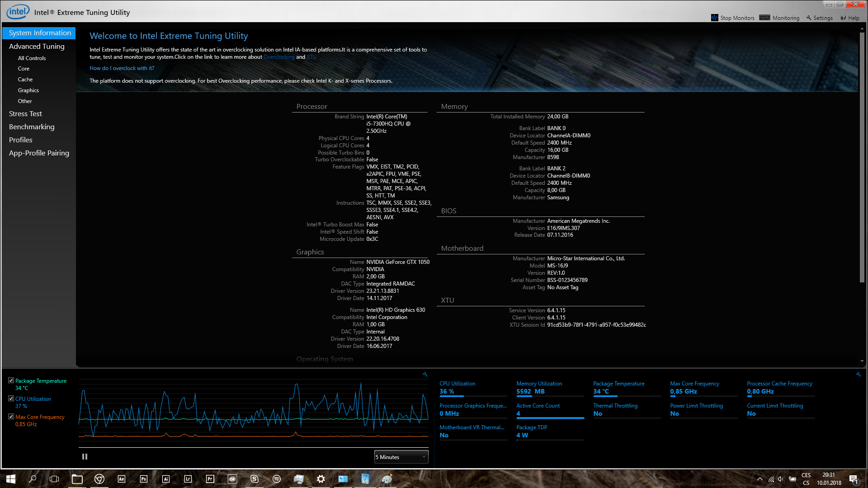868x488 pixels.
Task: Open All Controls under Advanced Tuning
Action: [x=32, y=58]
